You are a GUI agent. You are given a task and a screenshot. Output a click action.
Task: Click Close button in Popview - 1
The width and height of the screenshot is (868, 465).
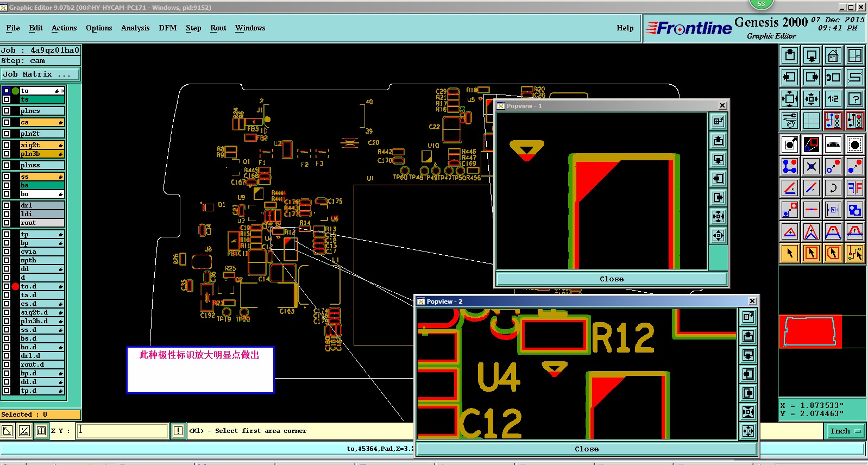(x=612, y=279)
